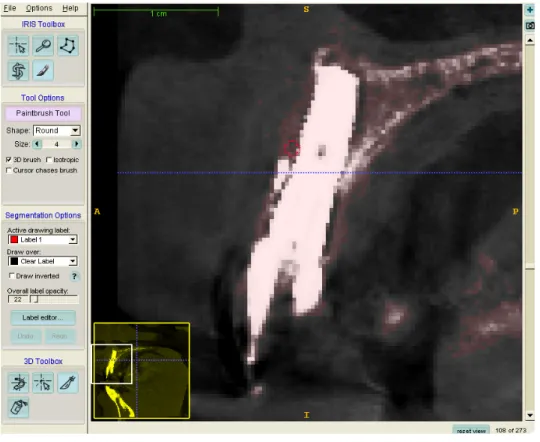Screen dimensions: 540x442
Task: Click the Undo button
Action: pos(26,336)
